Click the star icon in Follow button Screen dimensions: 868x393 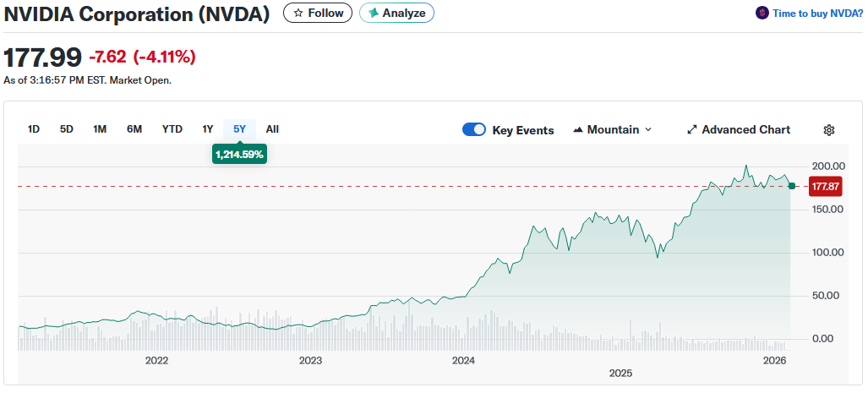click(298, 13)
